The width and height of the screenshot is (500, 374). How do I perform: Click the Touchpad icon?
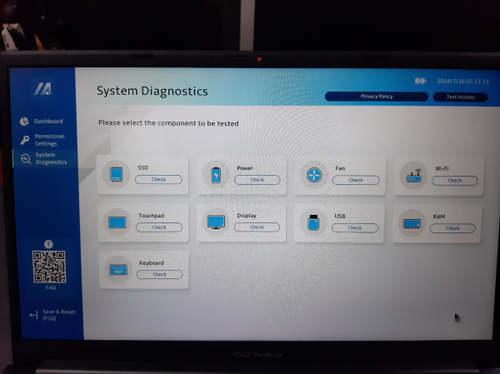(x=117, y=222)
